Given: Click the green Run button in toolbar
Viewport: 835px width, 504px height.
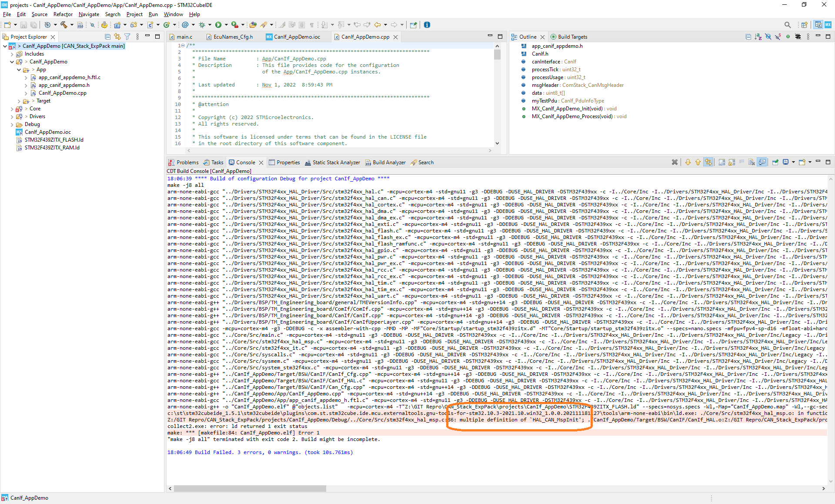Looking at the screenshot, I should [218, 25].
